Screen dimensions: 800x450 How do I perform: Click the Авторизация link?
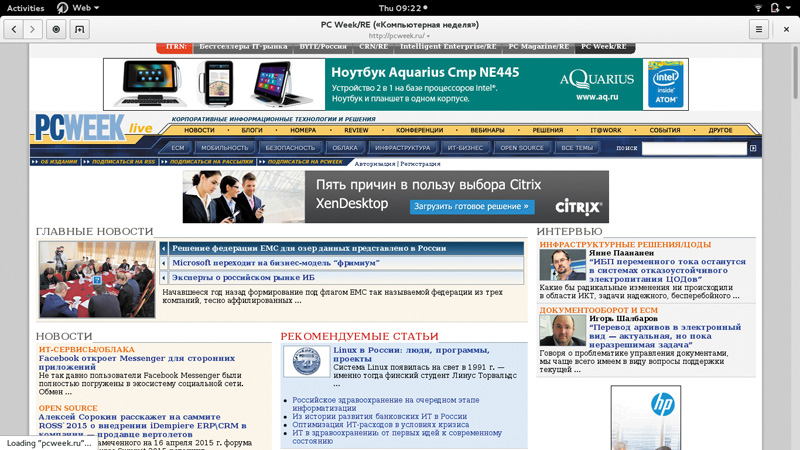point(375,164)
